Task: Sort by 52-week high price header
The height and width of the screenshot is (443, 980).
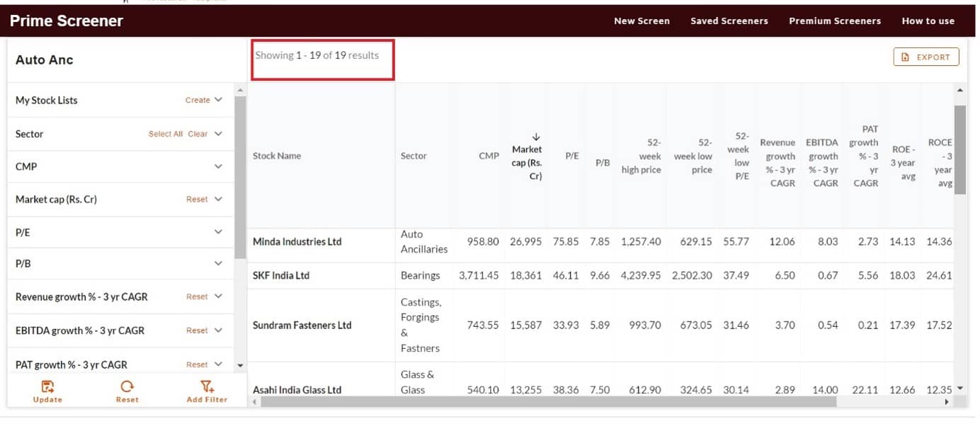Action: click(x=641, y=156)
